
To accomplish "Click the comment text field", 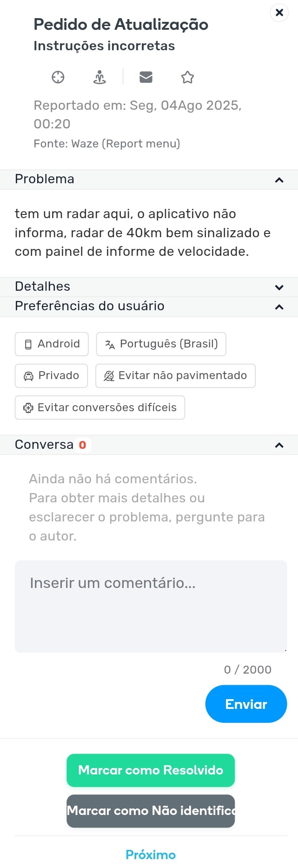I will [x=151, y=606].
